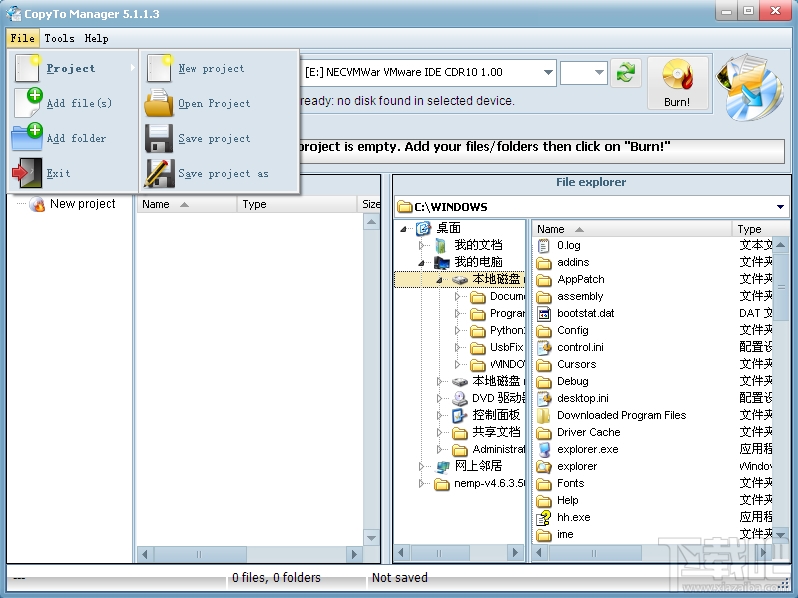This screenshot has height=598, width=798.
Task: Click the control.ini file icon
Action: 544,348
